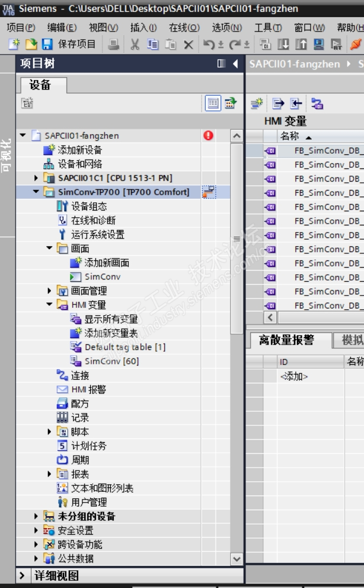The height and width of the screenshot is (588, 364).
Task: Expand the 详细视图 panel
Action: (22, 576)
